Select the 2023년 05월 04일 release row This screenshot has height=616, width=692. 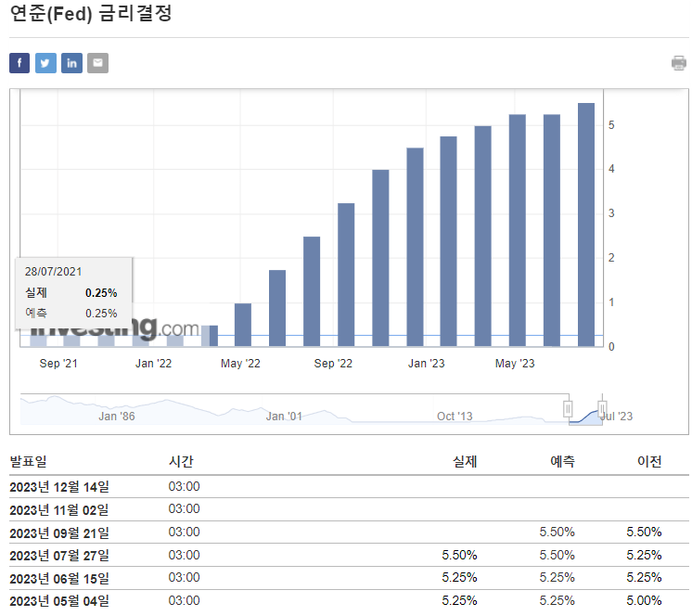pos(349,601)
